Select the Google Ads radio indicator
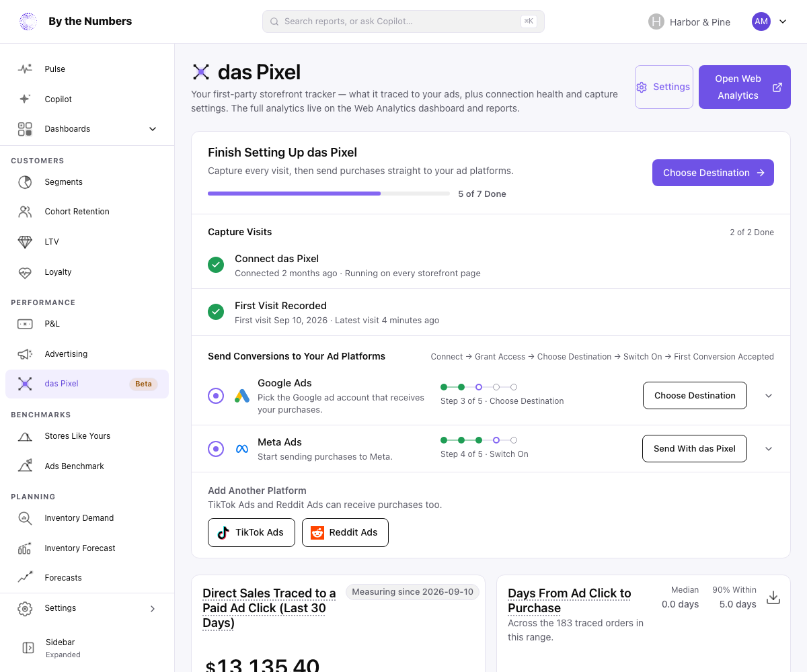The width and height of the screenshot is (807, 672). coord(216,396)
